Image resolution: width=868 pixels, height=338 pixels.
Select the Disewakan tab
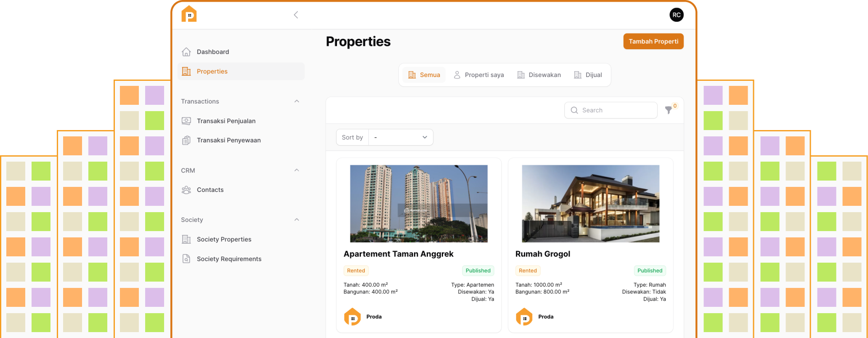pyautogui.click(x=539, y=75)
